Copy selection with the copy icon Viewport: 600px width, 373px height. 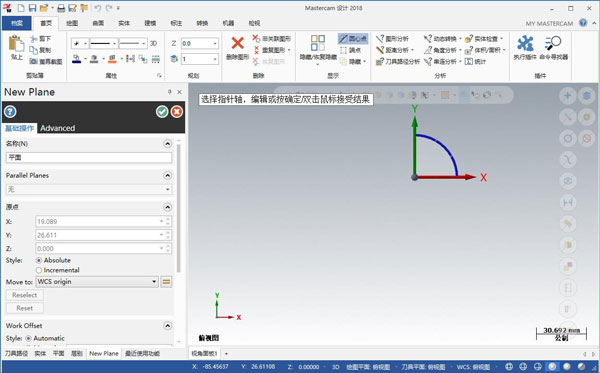(x=40, y=50)
